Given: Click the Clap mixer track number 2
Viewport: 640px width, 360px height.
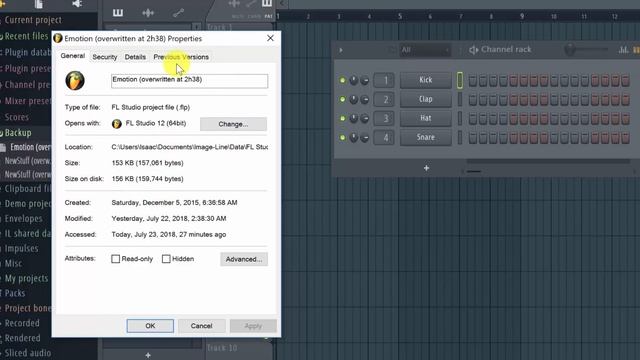Looking at the screenshot, I should pos(384,99).
